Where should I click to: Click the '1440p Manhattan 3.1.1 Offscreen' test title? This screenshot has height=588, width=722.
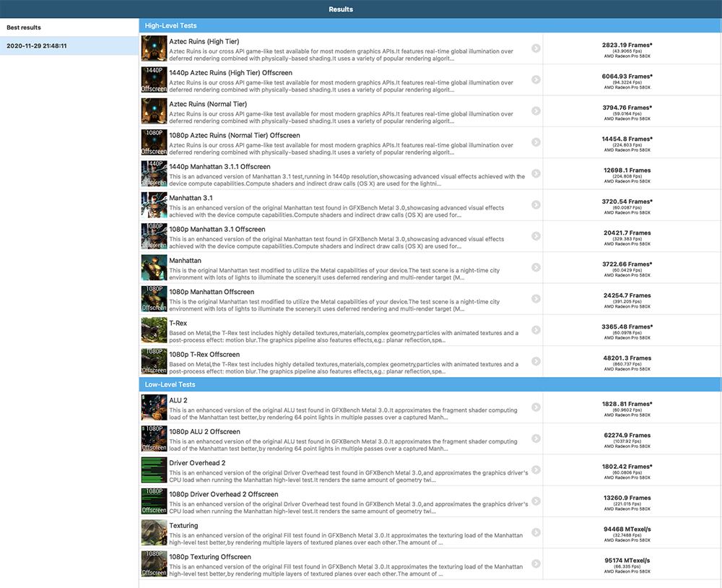[219, 167]
